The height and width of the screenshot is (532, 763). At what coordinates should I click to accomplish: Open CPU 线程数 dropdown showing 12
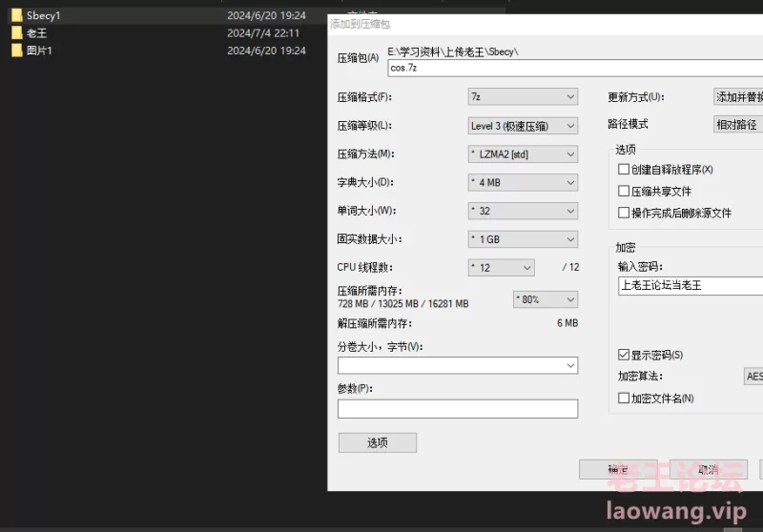(x=502, y=268)
